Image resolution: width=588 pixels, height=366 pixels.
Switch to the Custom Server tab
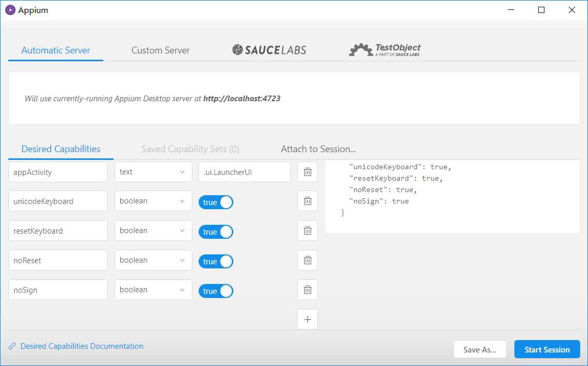[161, 50]
